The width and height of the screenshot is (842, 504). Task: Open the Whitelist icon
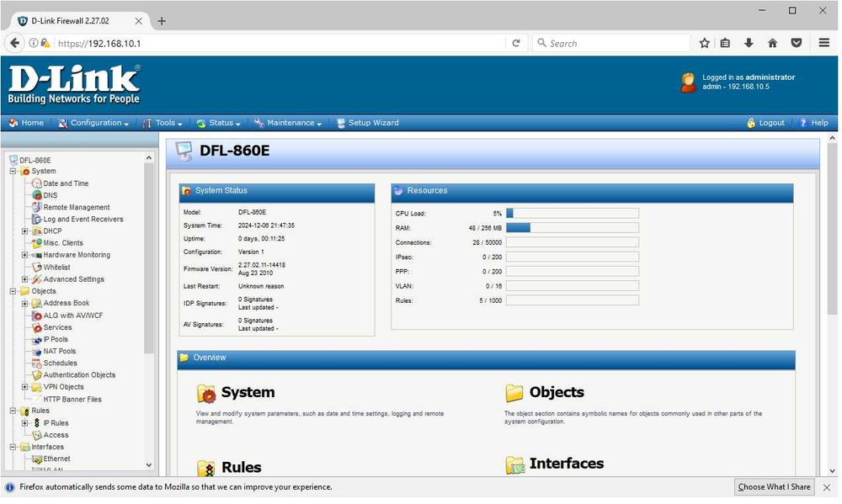[36, 268]
